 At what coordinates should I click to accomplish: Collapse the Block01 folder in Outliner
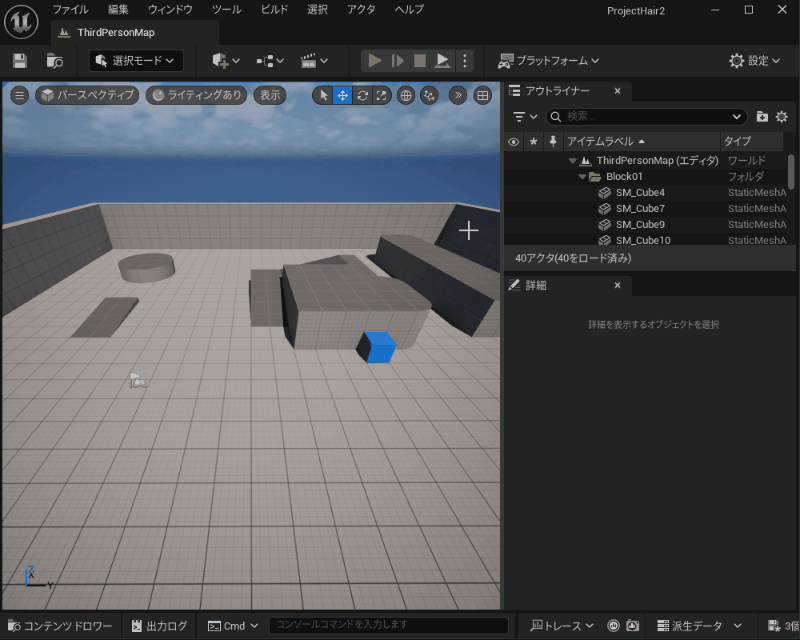tap(582, 177)
